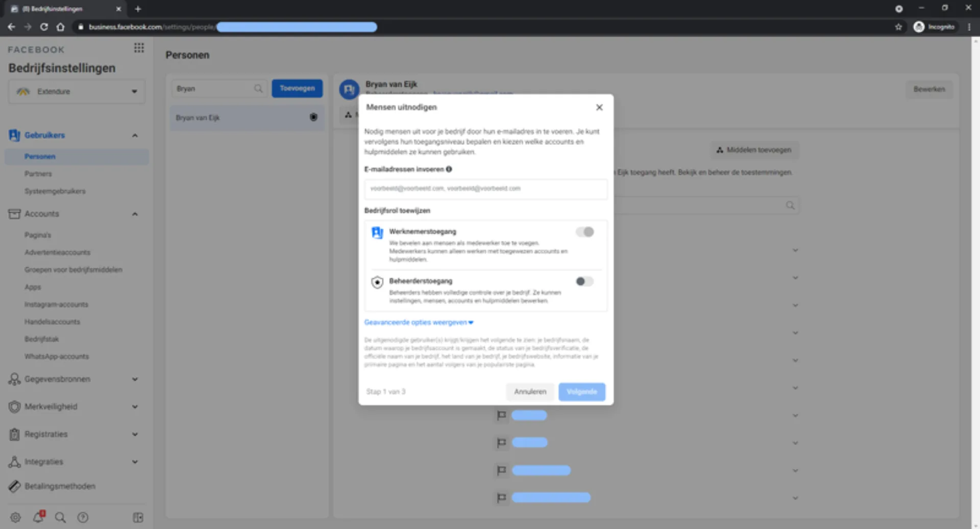Open Handelsaccounts in sidebar
Image resolution: width=980 pixels, height=529 pixels.
tap(53, 322)
